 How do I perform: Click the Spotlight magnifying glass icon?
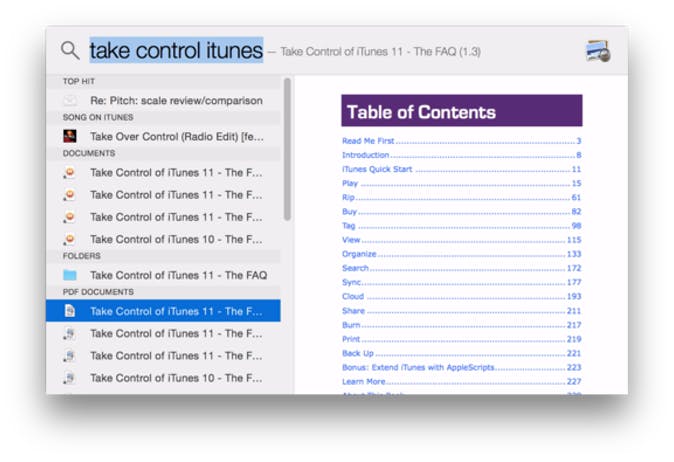tap(70, 50)
